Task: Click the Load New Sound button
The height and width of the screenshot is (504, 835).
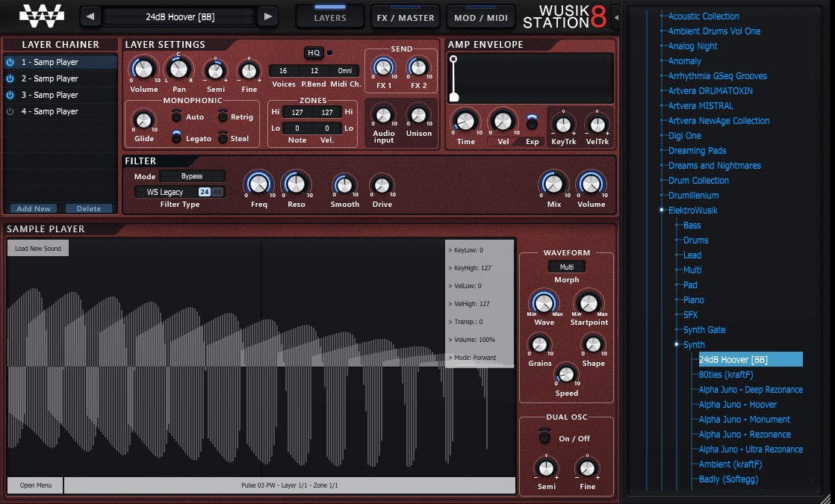Action: coord(38,249)
